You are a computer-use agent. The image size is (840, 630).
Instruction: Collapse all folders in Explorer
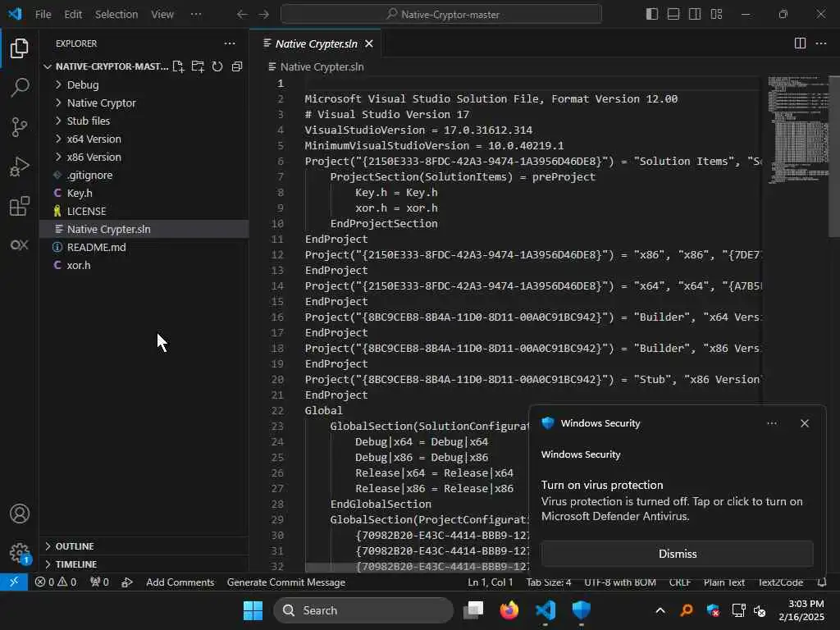pyautogui.click(x=237, y=66)
